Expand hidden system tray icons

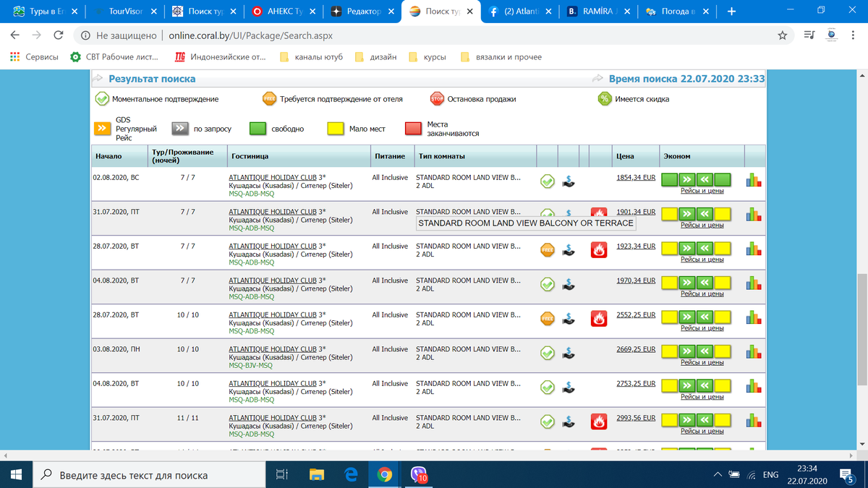point(718,474)
